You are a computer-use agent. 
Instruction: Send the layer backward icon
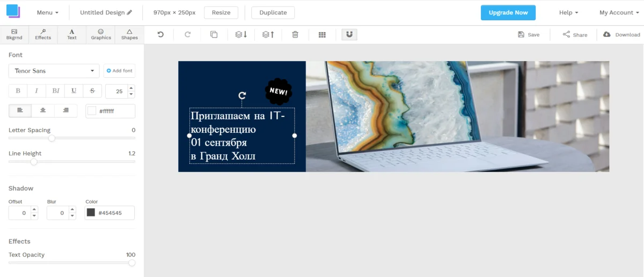click(x=241, y=34)
